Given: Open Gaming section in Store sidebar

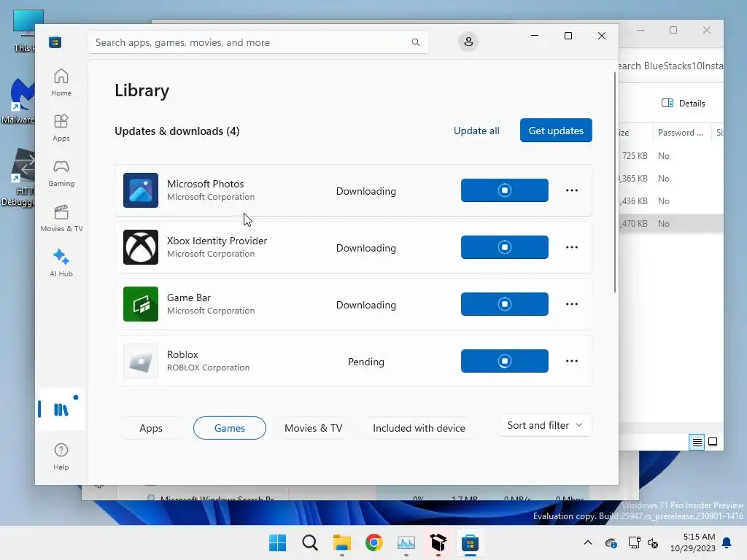Looking at the screenshot, I should click(61, 174).
